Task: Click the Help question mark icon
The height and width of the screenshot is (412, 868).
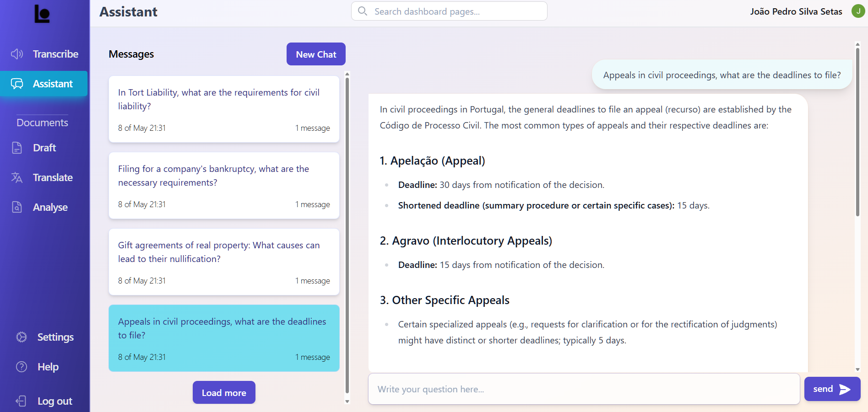Action: pos(22,367)
